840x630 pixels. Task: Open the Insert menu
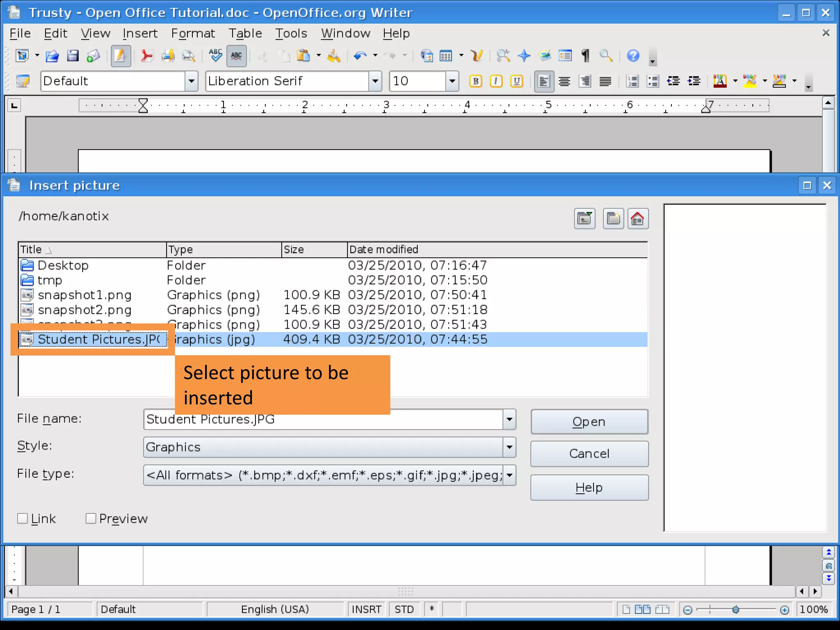[140, 33]
